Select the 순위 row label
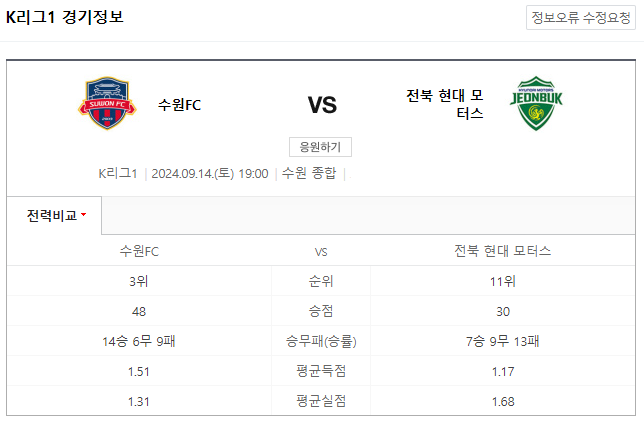This screenshot has width=644, height=421. coord(321,281)
